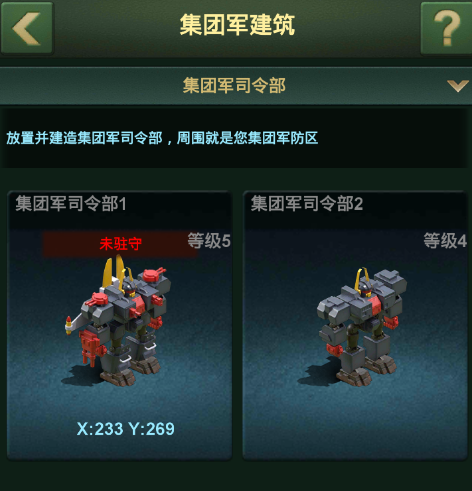This screenshot has height=491, width=472.
Task: Go back using the left arrow icon
Action: click(x=27, y=28)
